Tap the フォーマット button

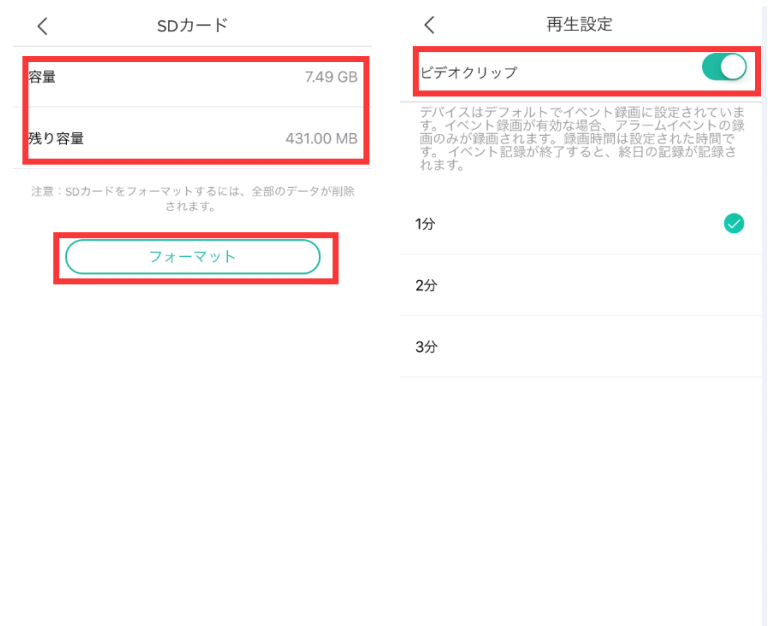point(193,257)
